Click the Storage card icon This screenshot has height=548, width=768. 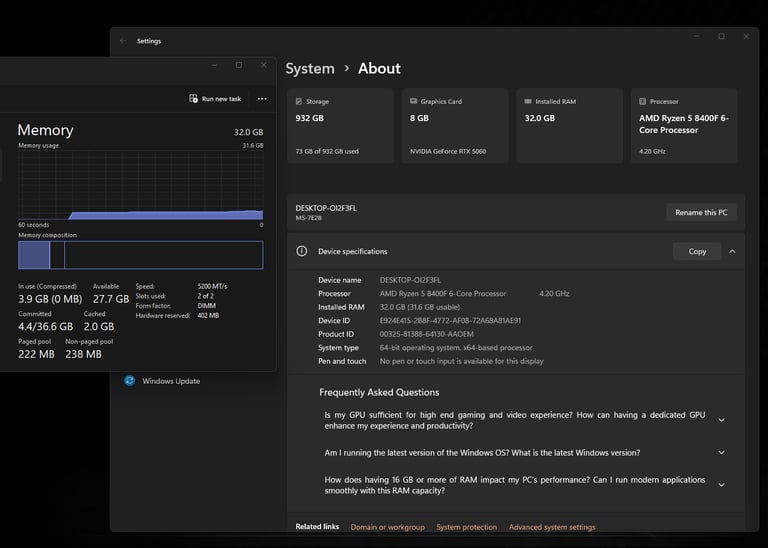299,101
